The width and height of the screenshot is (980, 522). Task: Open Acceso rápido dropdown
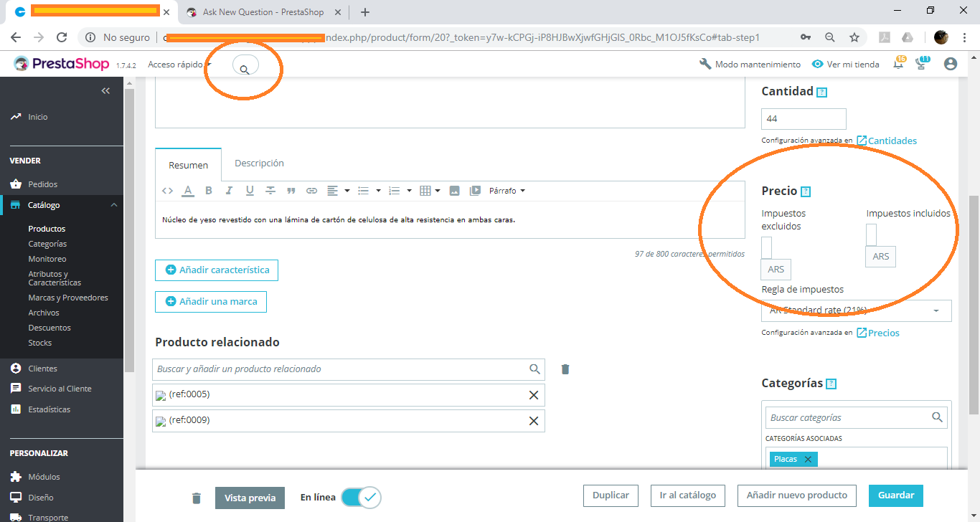click(x=179, y=65)
